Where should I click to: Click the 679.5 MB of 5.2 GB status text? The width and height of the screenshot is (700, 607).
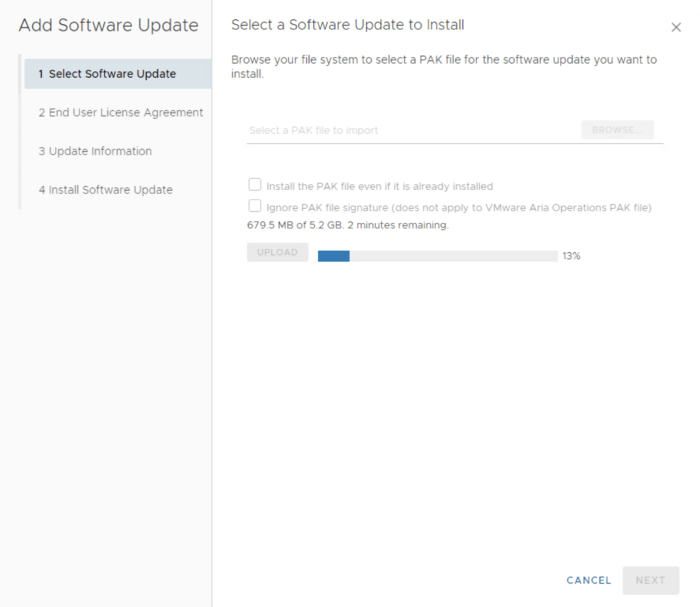[x=347, y=225]
